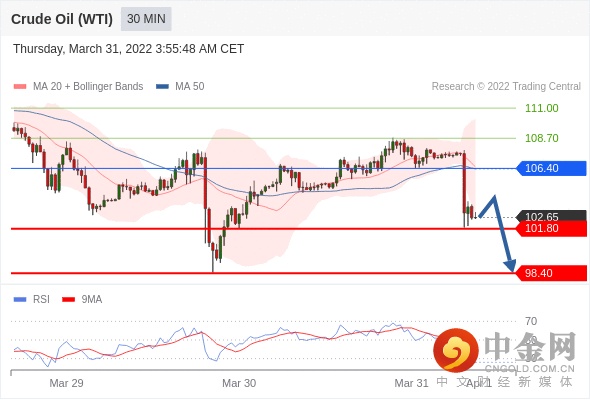
Task: Click the green 108.70 resistance label
Action: coord(541,138)
